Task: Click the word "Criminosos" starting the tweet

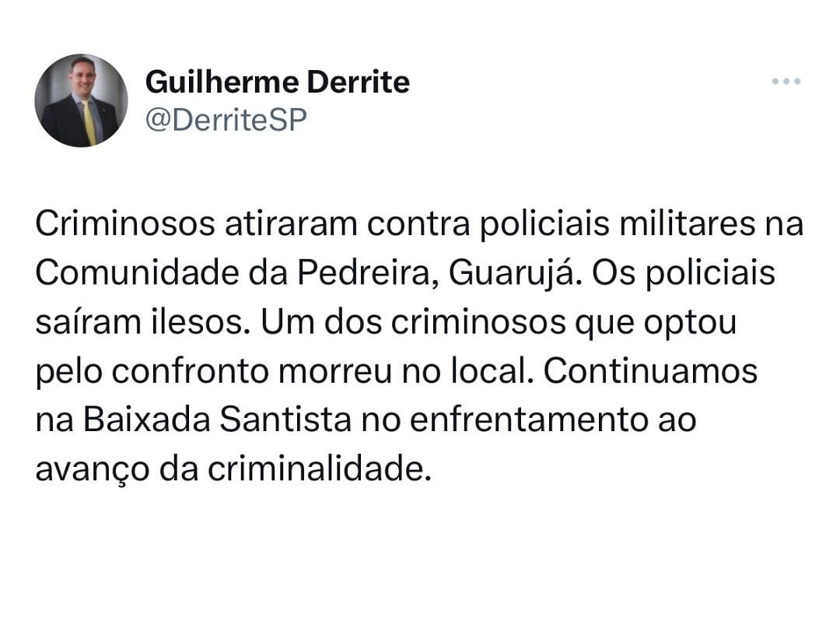Action: (x=125, y=223)
